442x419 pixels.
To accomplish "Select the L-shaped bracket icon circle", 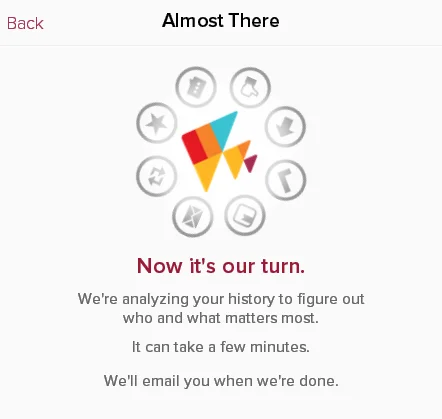I will click(x=286, y=180).
